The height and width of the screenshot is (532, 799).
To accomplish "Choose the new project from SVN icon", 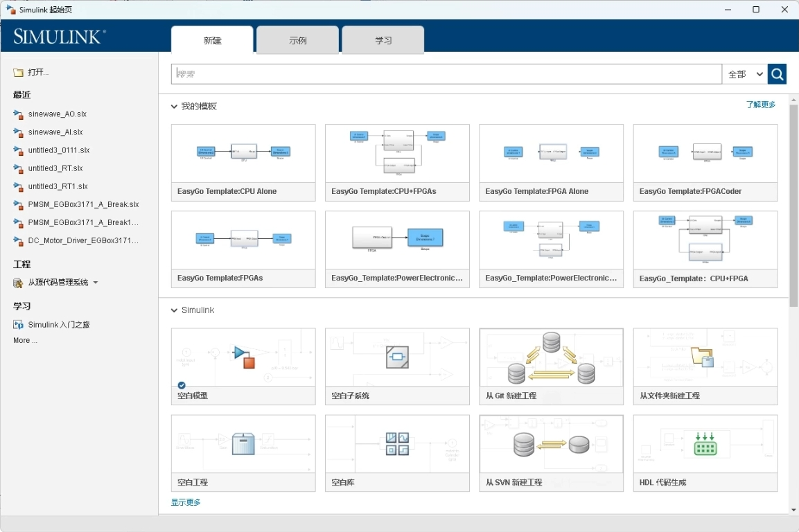I will [x=551, y=443].
